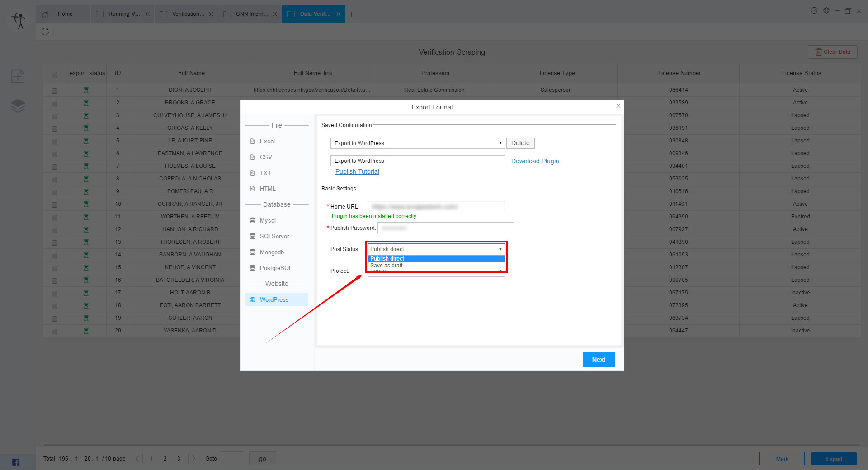
Task: Select Excel file export format
Action: [277, 141]
